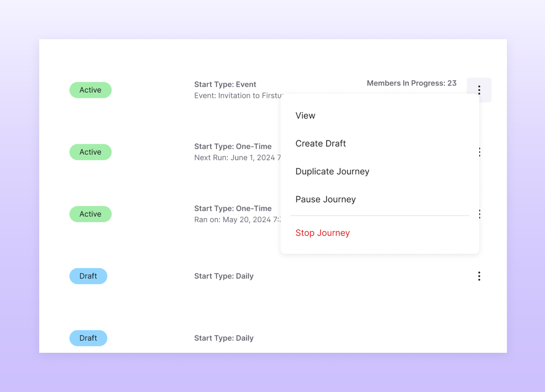The width and height of the screenshot is (545, 392).
Task: Select View from the context menu
Action: point(305,115)
